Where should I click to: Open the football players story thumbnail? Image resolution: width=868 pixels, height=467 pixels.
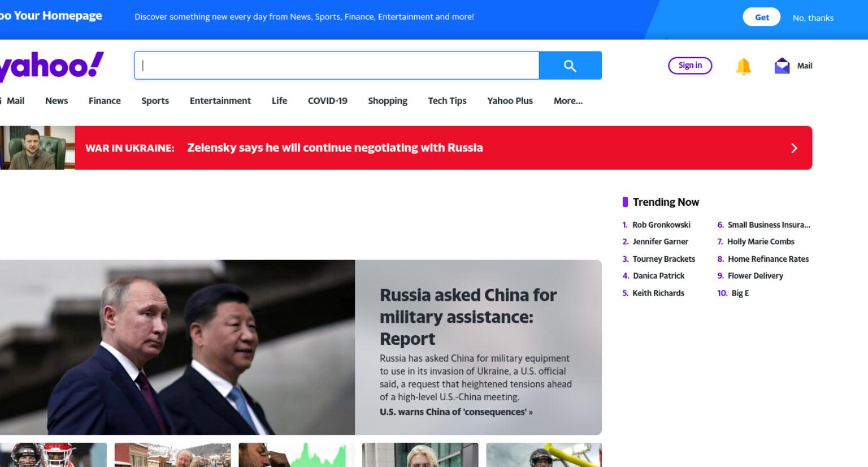point(53,455)
